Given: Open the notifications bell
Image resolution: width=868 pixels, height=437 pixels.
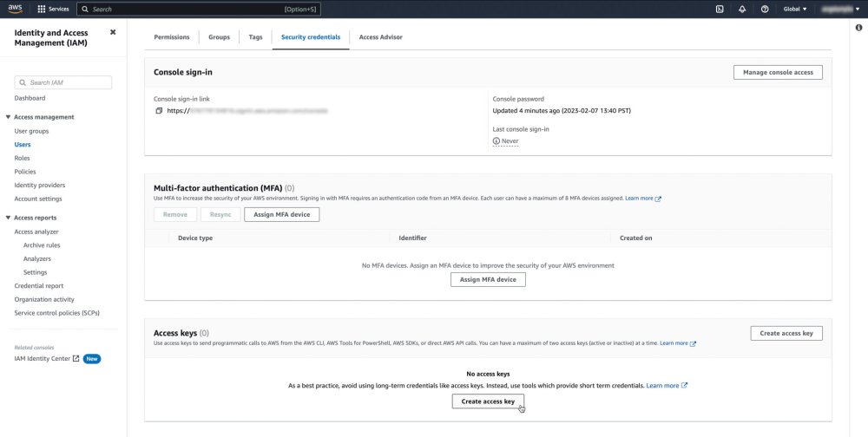Looking at the screenshot, I should (742, 9).
